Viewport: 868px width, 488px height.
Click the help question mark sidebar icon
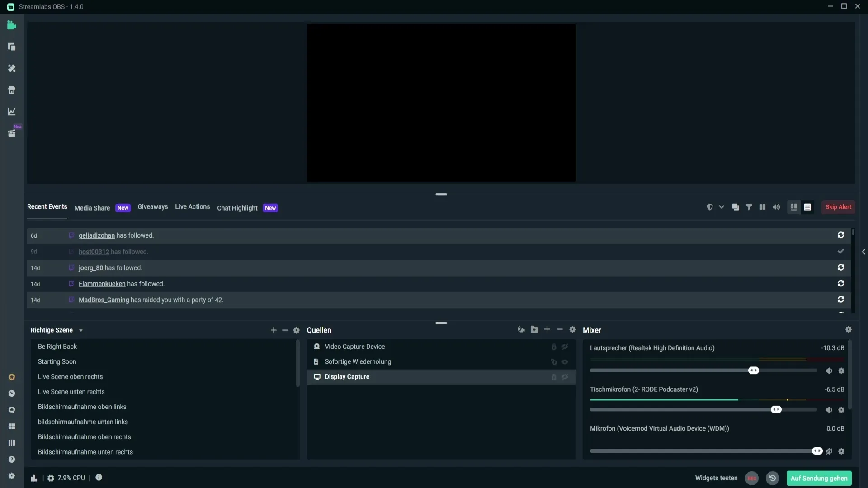tap(12, 460)
